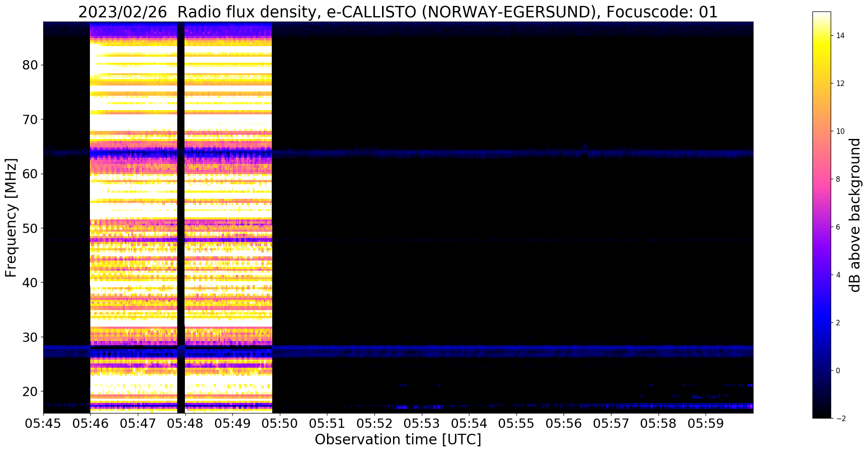
Task: Click the 05:46 time tick label
Action: (90, 423)
